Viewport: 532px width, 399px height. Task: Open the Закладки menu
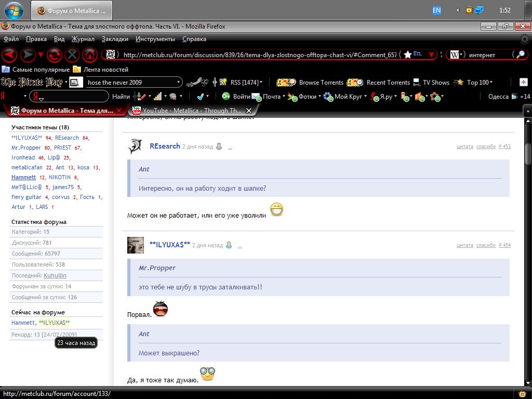115,39
